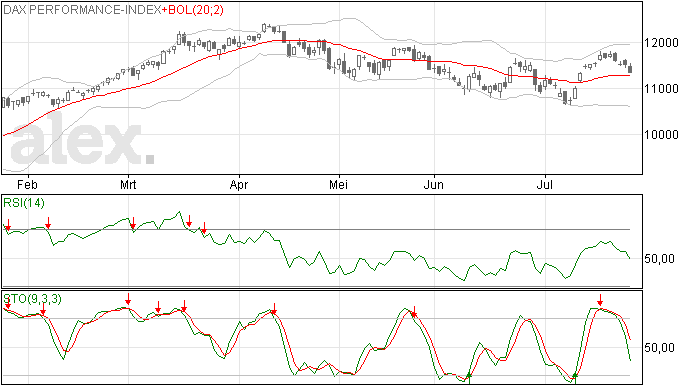Click the first red arrow in RSI panel
The width and height of the screenshot is (690, 387).
(x=7, y=225)
